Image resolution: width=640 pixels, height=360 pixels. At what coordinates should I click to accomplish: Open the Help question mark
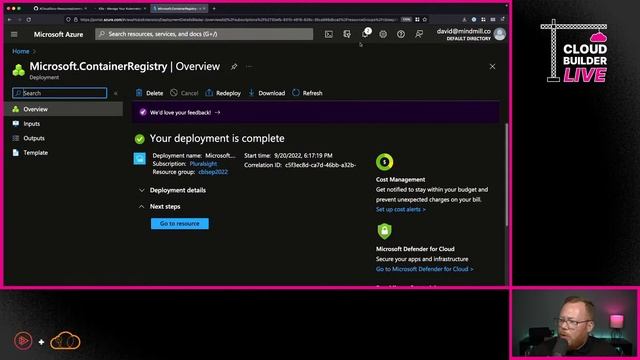point(401,34)
